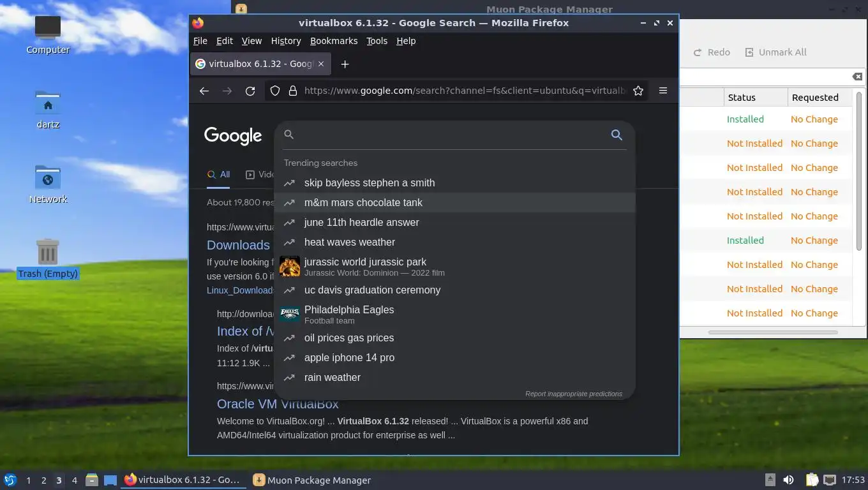Click the tracking protection shield icon
Screen dimensions: 868x490
[x=275, y=91]
